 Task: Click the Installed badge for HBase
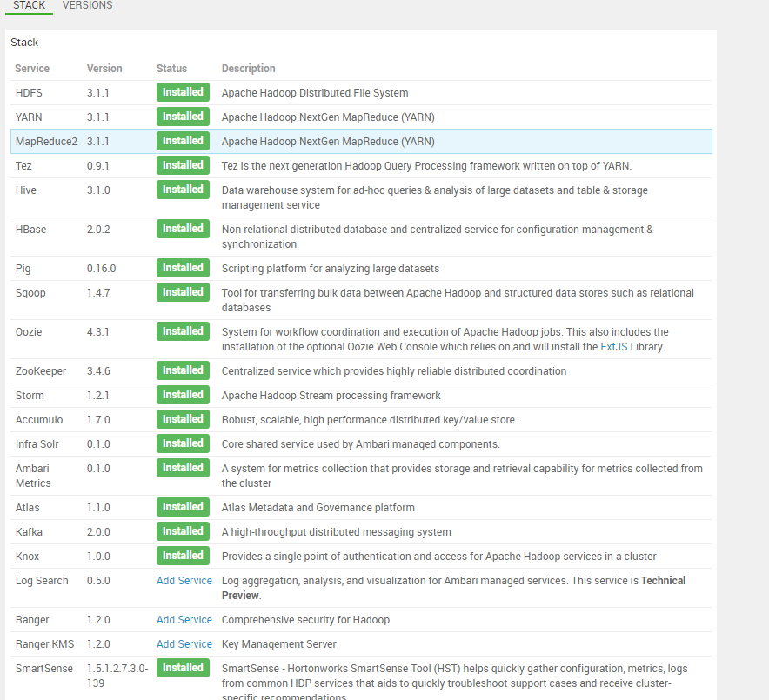tap(183, 228)
